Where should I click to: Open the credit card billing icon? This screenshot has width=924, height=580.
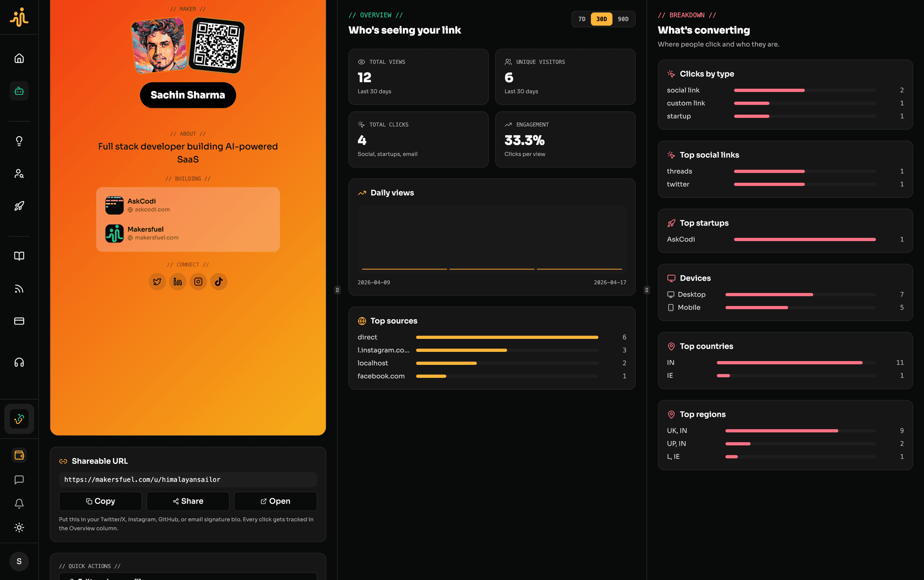point(19,321)
